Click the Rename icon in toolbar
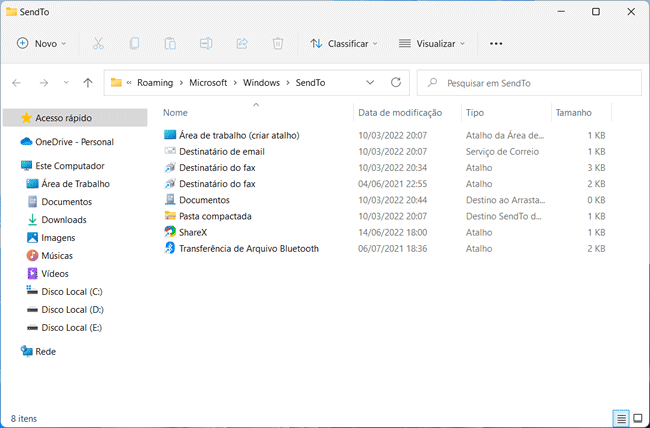 [x=206, y=44]
